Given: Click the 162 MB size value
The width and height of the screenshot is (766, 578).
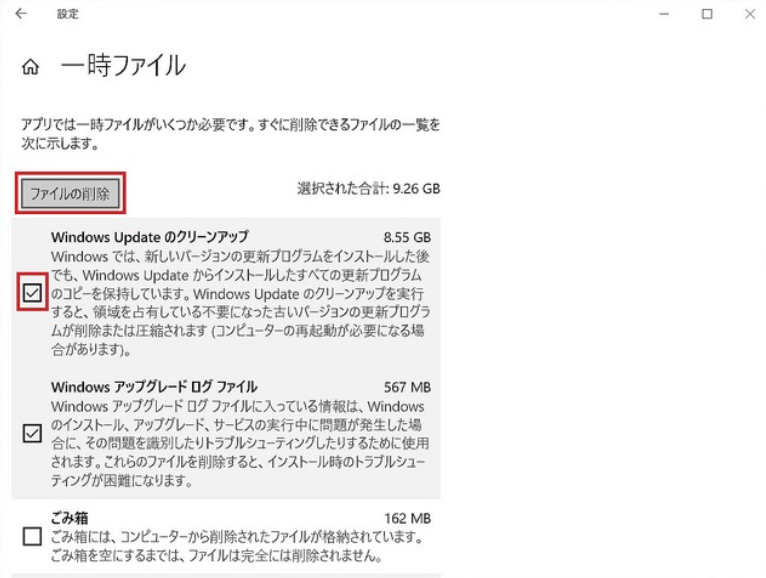Looking at the screenshot, I should [407, 518].
